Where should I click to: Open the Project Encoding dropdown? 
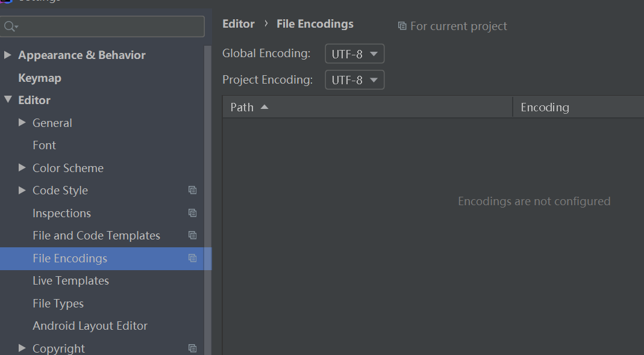(x=354, y=80)
